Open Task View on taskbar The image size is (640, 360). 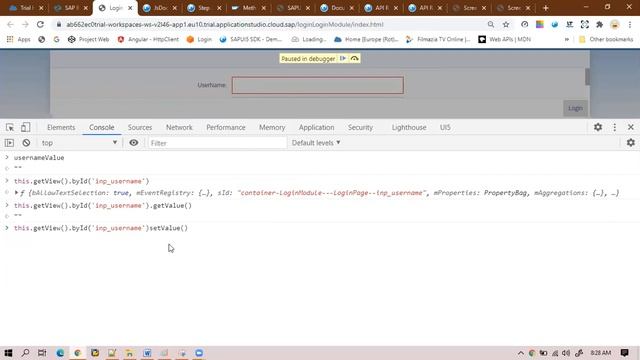tap(42, 353)
